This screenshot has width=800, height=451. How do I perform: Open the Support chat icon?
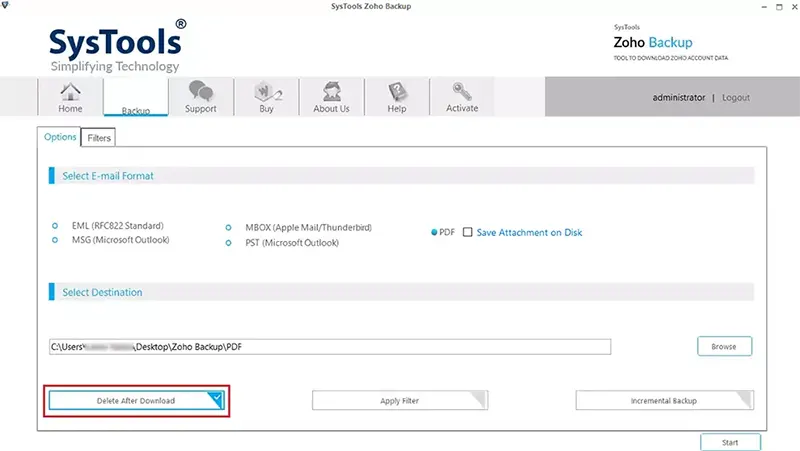click(x=201, y=97)
